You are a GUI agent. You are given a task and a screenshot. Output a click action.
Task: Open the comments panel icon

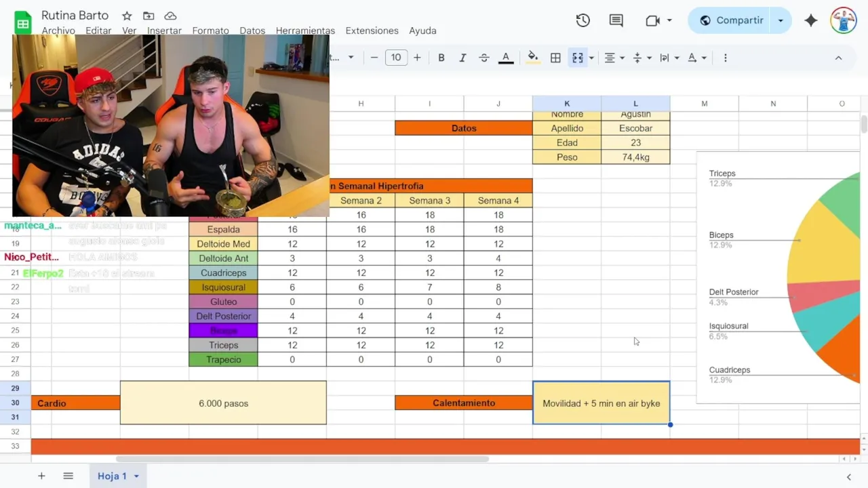(616, 20)
